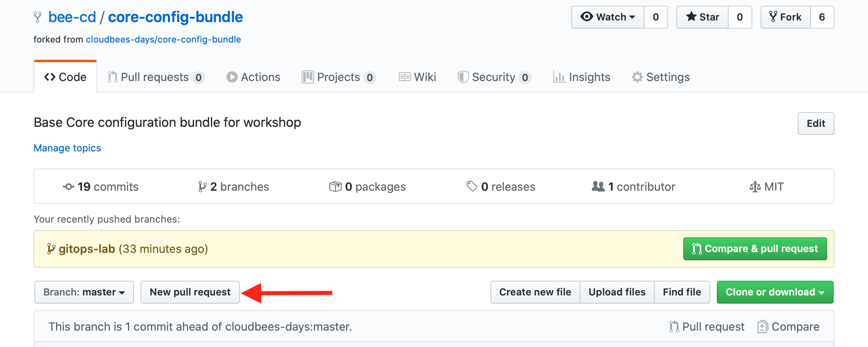868x347 pixels.
Task: Open the cloudbees-days/core-config-bundle upstream link
Action: pyautogui.click(x=163, y=39)
